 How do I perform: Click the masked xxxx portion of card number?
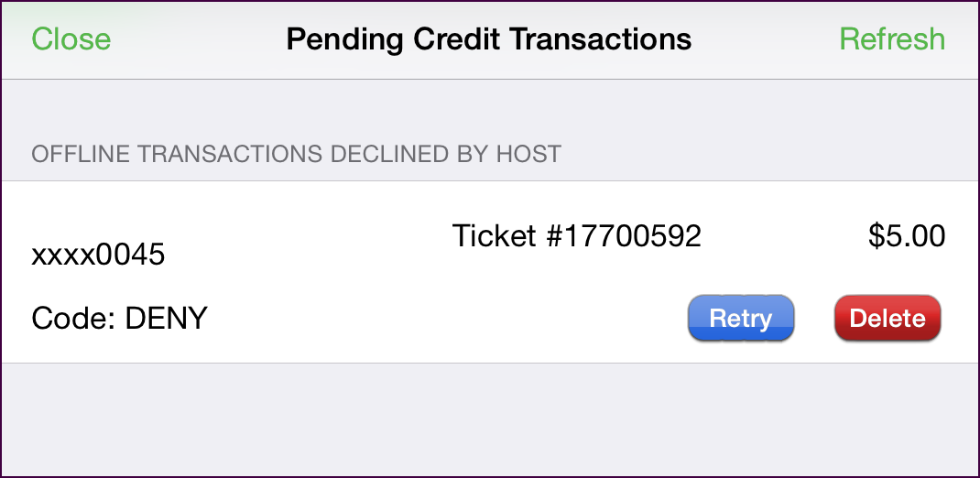60,256
